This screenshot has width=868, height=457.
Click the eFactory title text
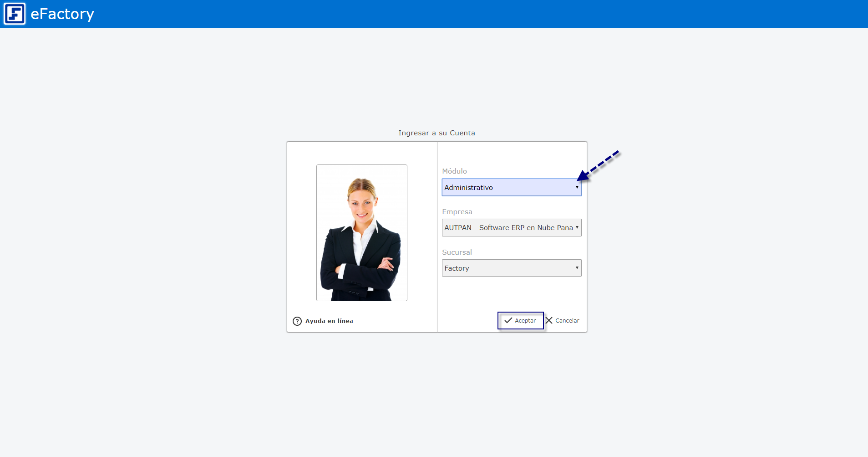point(62,14)
